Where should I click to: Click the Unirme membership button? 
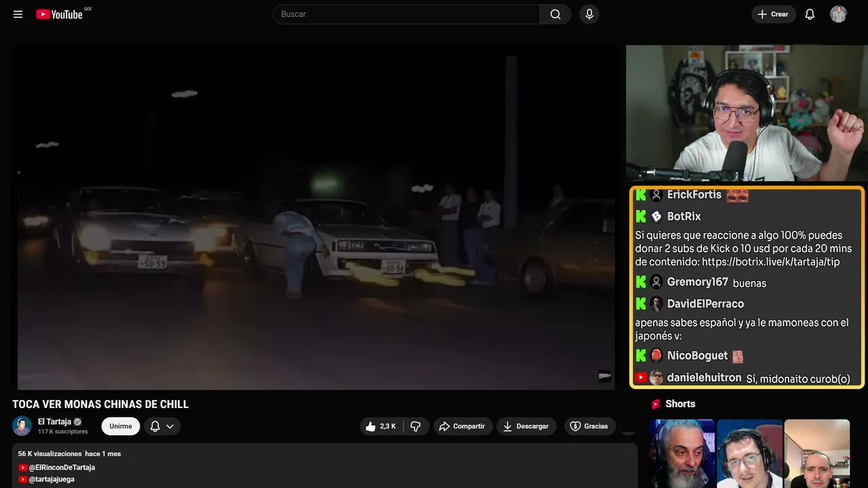tap(121, 426)
